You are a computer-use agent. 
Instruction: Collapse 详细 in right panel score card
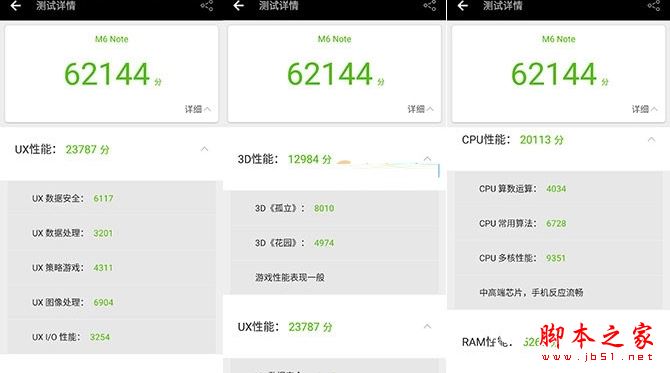[x=645, y=109]
